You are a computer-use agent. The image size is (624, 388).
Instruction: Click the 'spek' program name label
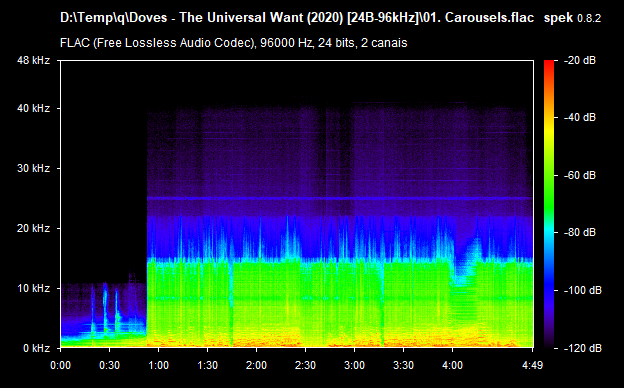558,18
